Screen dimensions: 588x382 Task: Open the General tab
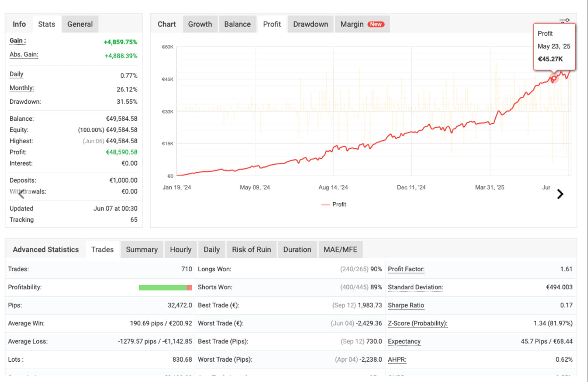[x=80, y=24]
